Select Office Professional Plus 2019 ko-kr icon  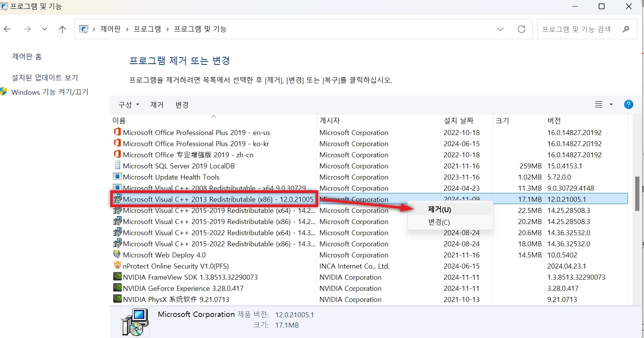coord(117,143)
